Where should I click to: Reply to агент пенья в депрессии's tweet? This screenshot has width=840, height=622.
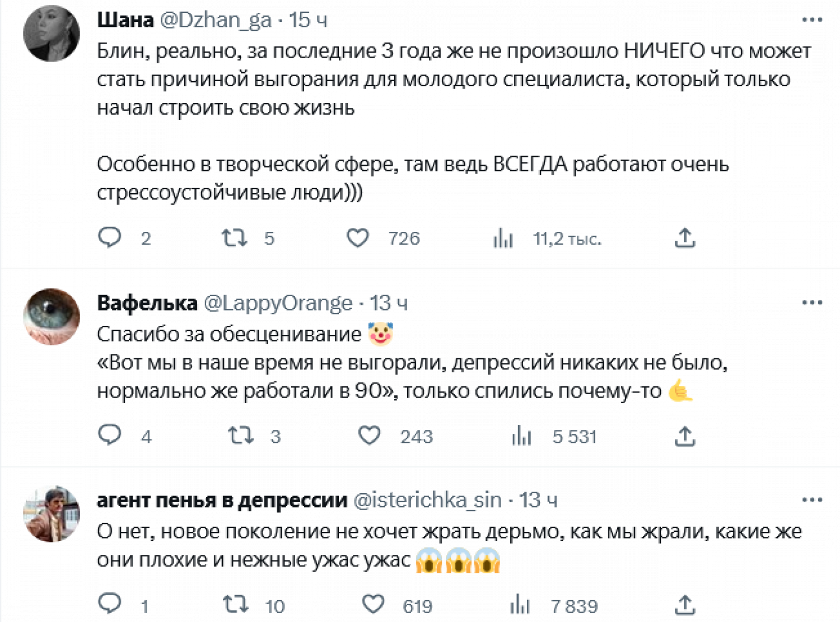tap(110, 604)
